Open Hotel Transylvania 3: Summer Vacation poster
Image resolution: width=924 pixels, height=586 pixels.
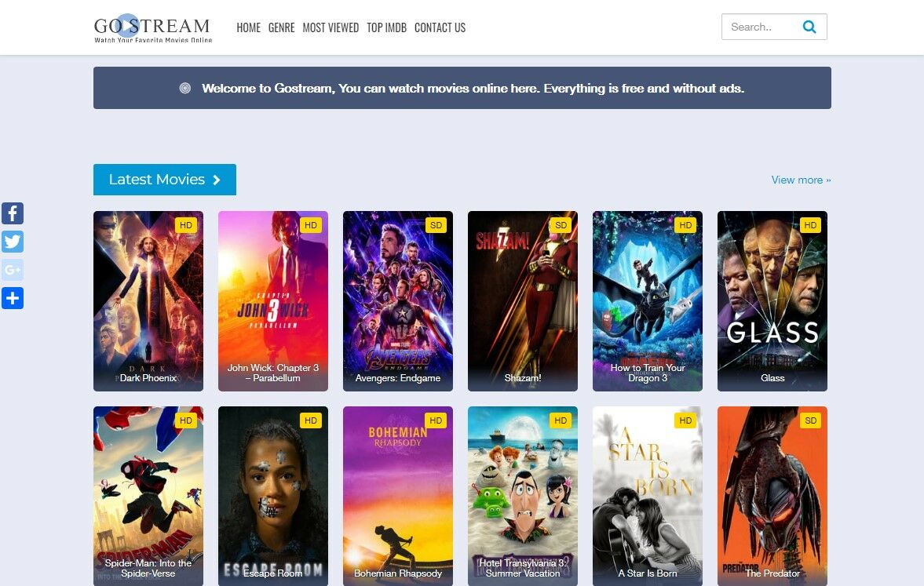[x=523, y=496]
